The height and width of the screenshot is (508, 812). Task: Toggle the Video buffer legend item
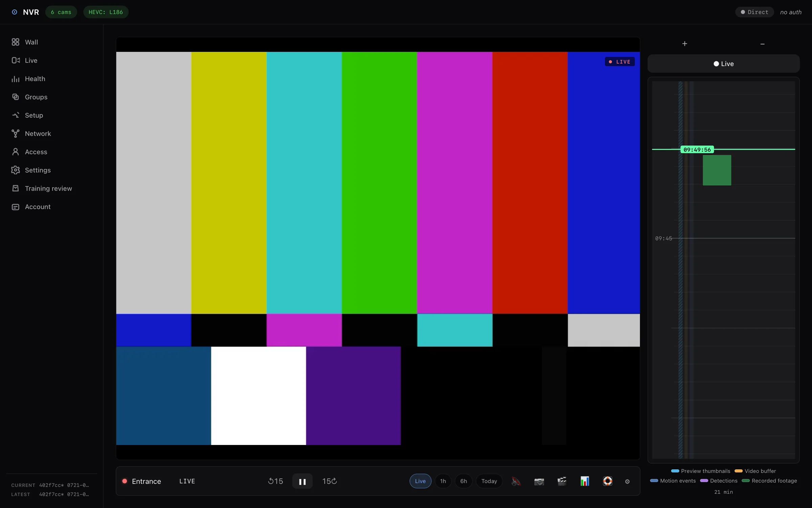coord(755,471)
